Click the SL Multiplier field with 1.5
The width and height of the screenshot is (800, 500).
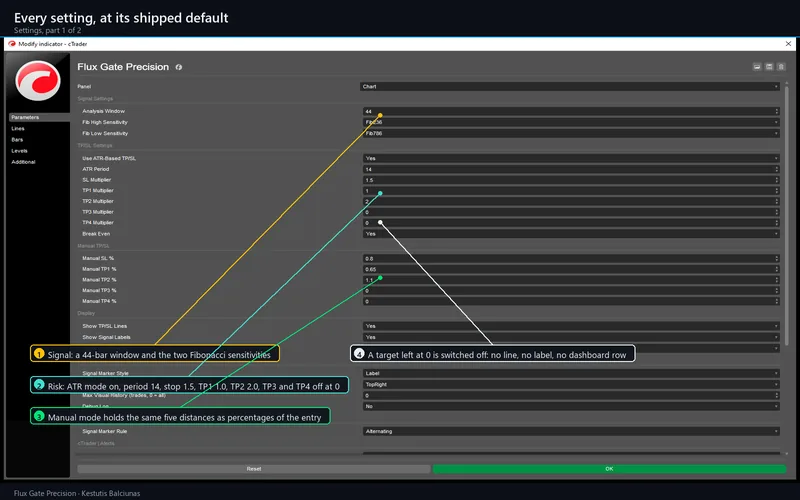pyautogui.click(x=569, y=180)
